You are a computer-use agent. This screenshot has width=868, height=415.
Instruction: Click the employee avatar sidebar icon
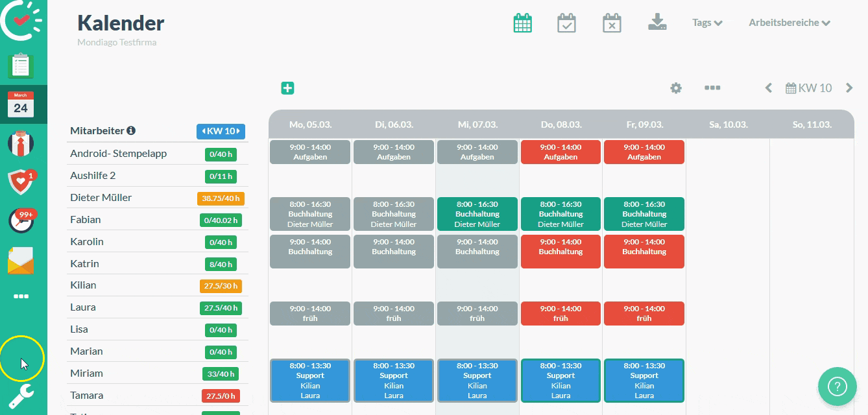pyautogui.click(x=21, y=143)
